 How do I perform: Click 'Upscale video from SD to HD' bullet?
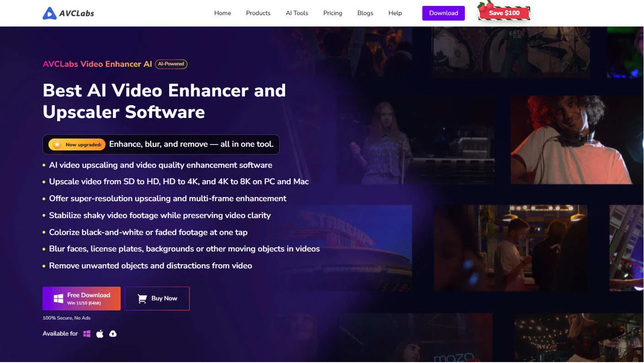click(x=179, y=181)
